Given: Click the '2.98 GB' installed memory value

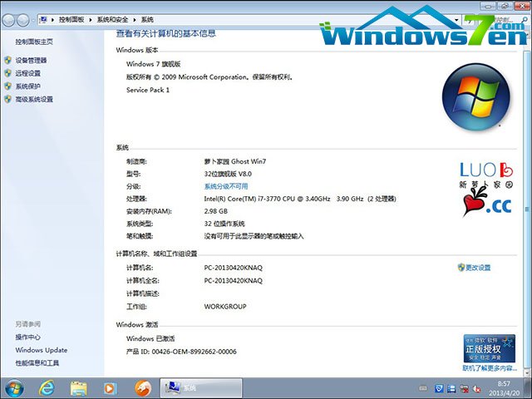Looking at the screenshot, I should [216, 211].
